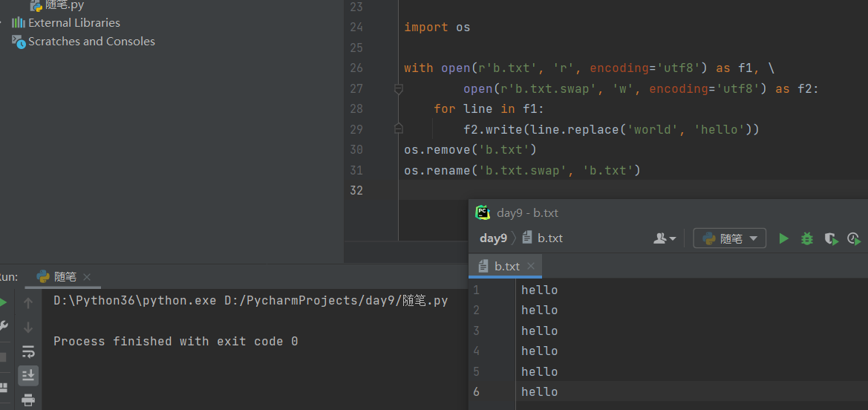Click the 'day9 - b.txt' window title
This screenshot has height=410, width=868.
527,212
